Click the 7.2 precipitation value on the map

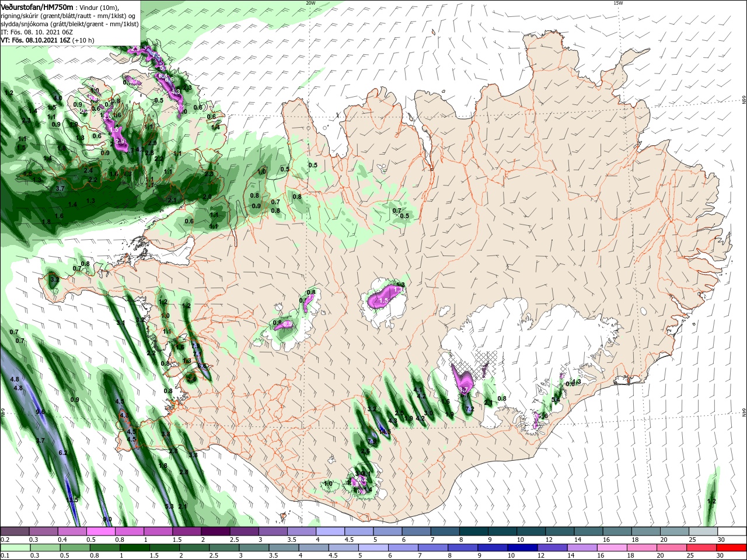click(470, 409)
